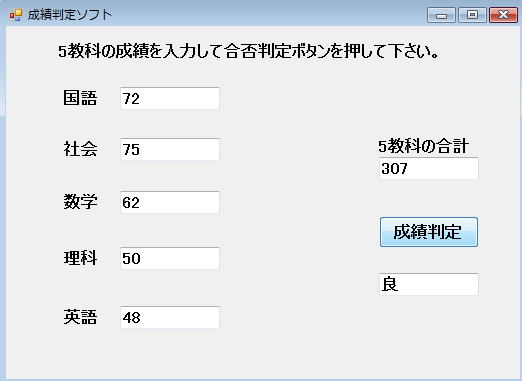522x381 pixels.
Task: Click the app icon in title bar
Action: (x=16, y=15)
